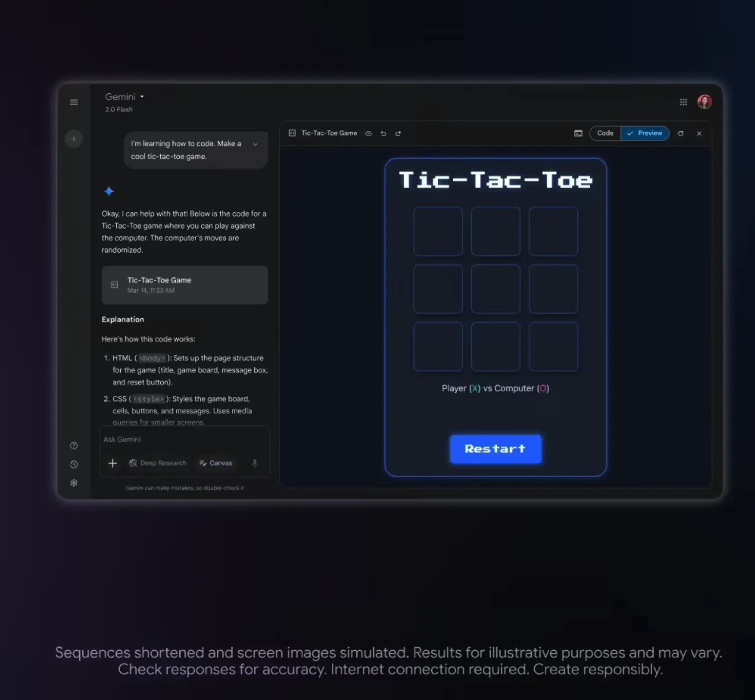Image resolution: width=755 pixels, height=700 pixels.
Task: Mark the middle-left tic-tac-toe cell
Action: 438,289
